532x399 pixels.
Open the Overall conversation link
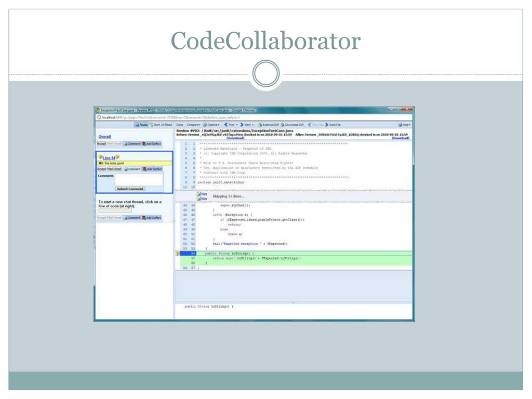[x=104, y=137]
